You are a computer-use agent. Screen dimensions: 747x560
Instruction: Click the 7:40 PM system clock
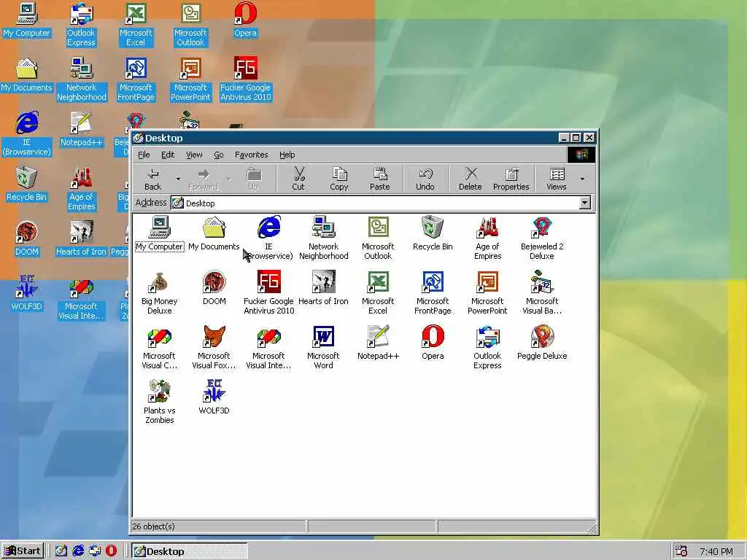pos(716,551)
